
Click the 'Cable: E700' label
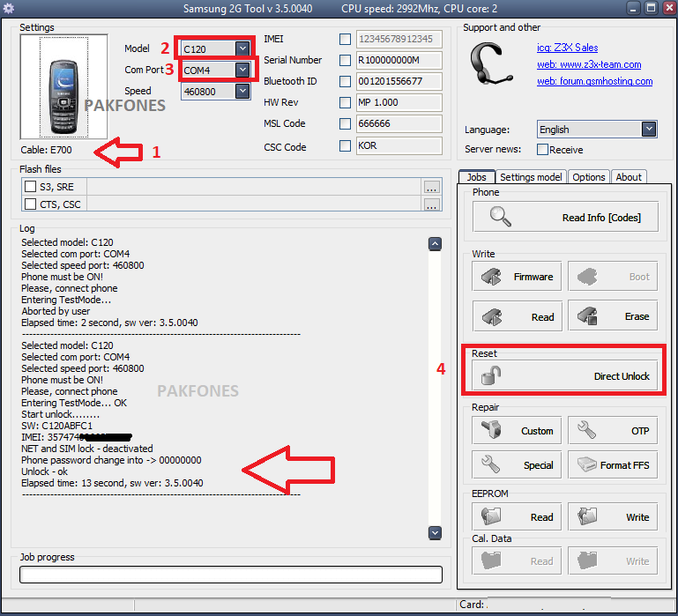(x=46, y=150)
